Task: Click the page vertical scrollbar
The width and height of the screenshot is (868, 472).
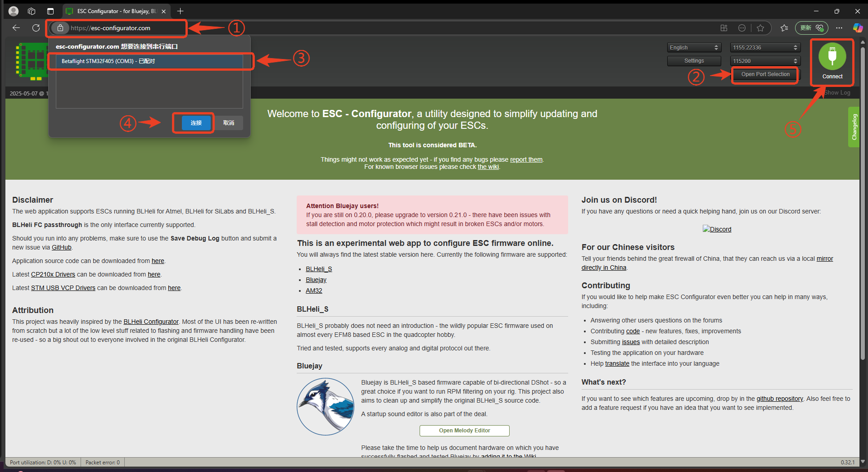Action: (x=863, y=203)
